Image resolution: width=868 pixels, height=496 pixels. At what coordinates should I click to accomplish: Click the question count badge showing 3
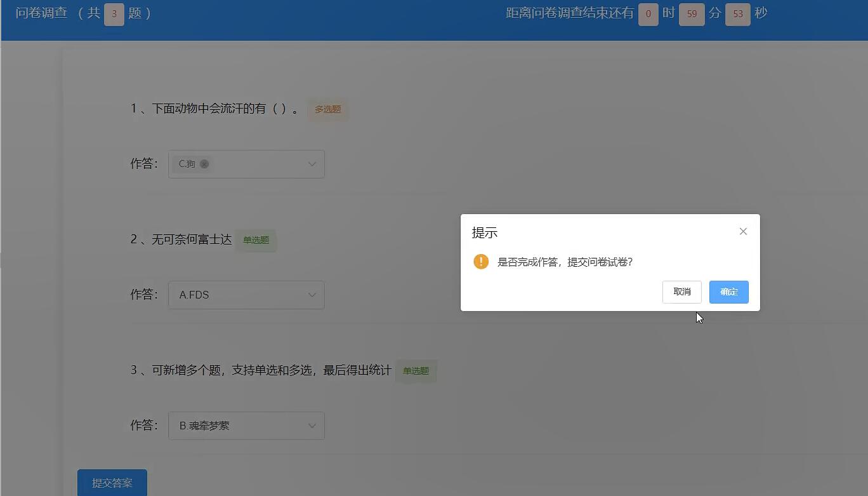pyautogui.click(x=112, y=14)
